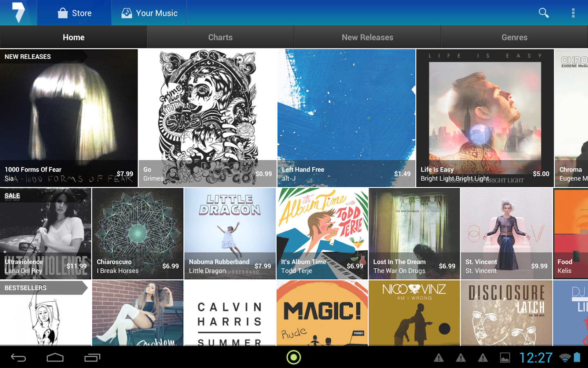The height and width of the screenshot is (368, 588).
Task: Tap the BESTSELLERS section label
Action: pos(25,288)
